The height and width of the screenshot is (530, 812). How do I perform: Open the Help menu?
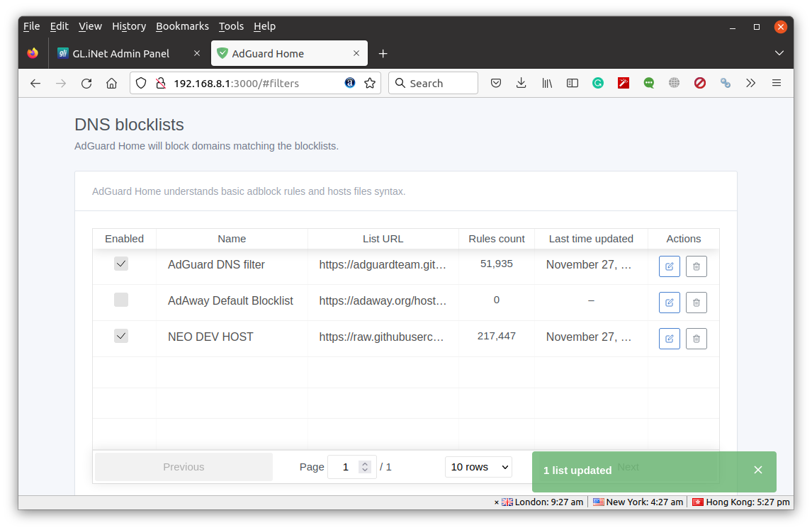[x=264, y=26]
